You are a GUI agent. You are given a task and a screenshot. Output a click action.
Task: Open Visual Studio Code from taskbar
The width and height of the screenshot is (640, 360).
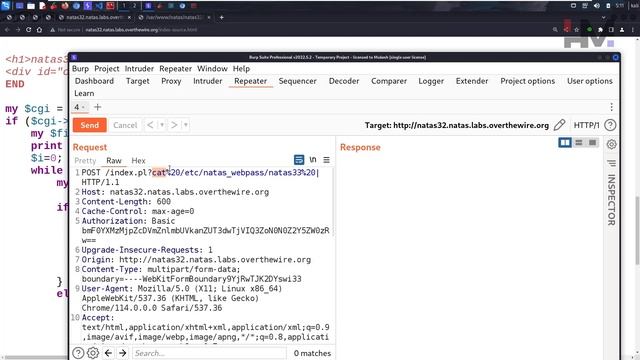99,6
